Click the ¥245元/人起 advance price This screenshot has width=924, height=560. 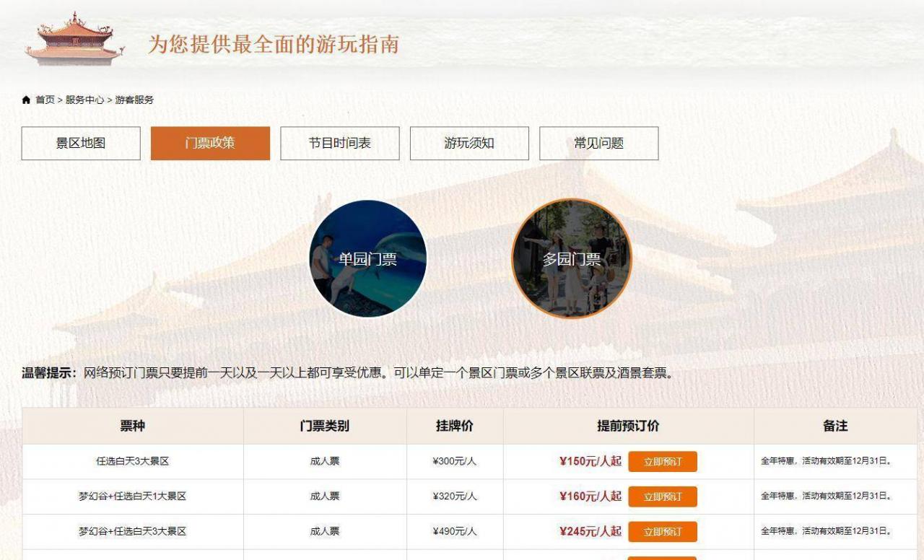[590, 531]
